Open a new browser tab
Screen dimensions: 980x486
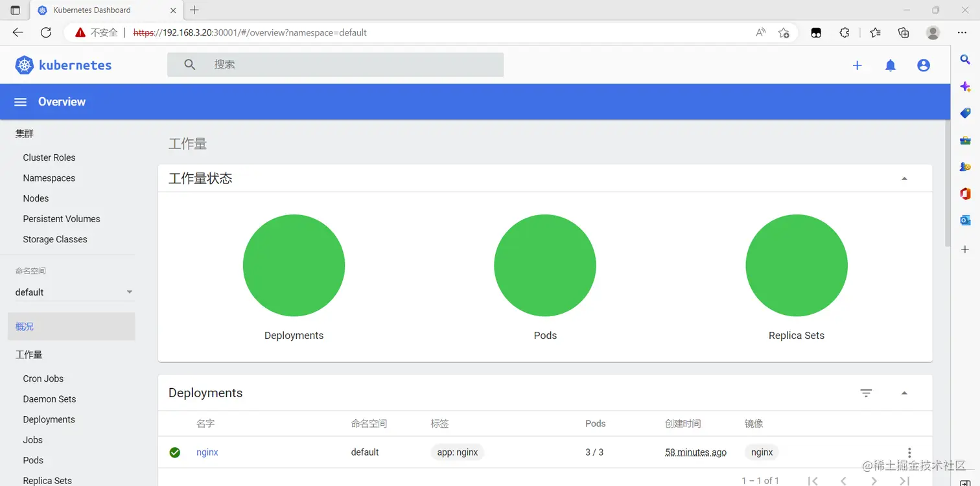tap(194, 10)
